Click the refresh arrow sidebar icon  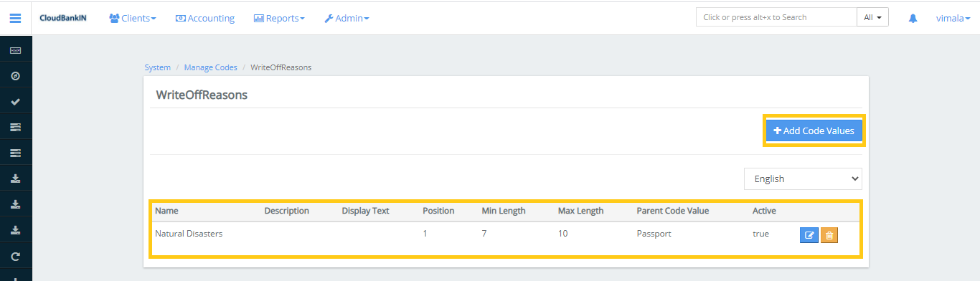(x=15, y=256)
